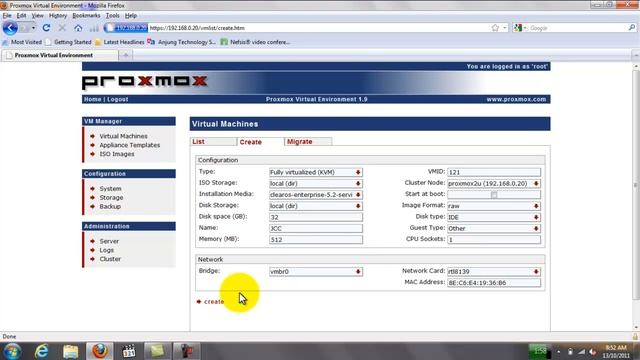Launch Internet Explorer from the taskbar
The height and width of the screenshot is (360, 640).
point(42,351)
